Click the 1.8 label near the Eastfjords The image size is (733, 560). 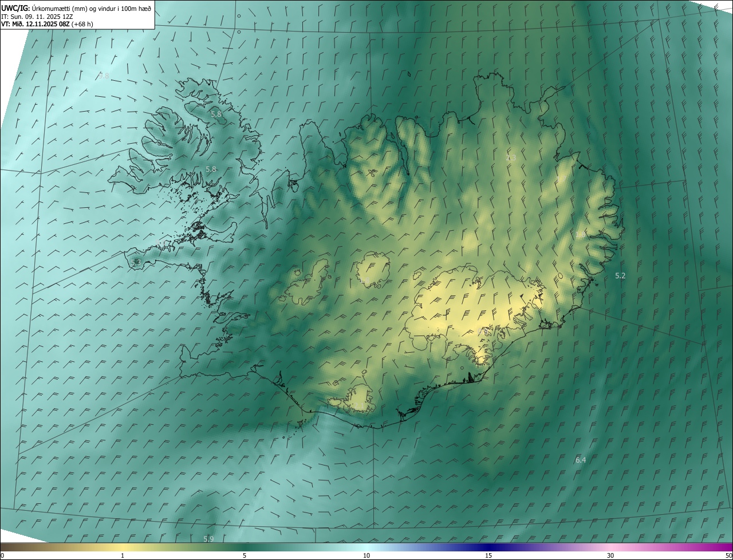(580, 235)
